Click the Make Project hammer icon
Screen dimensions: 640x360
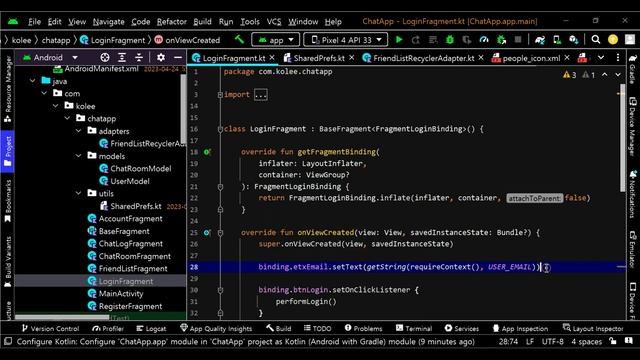pyautogui.click(x=239, y=40)
